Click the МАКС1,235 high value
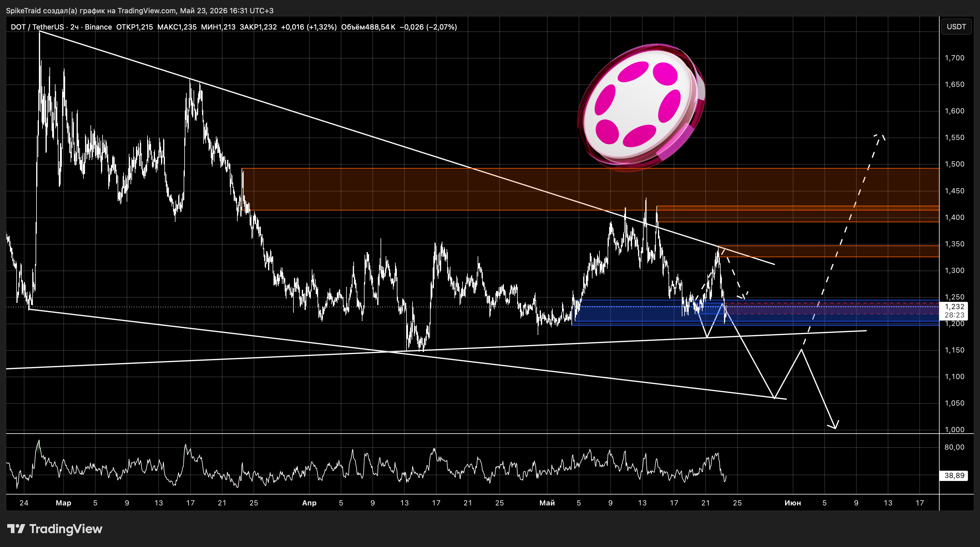Viewport: 980px width, 547px height. (177, 27)
